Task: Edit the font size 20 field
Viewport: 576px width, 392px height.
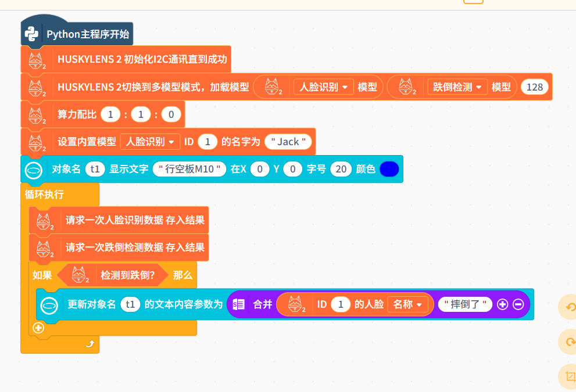Action: (x=341, y=170)
